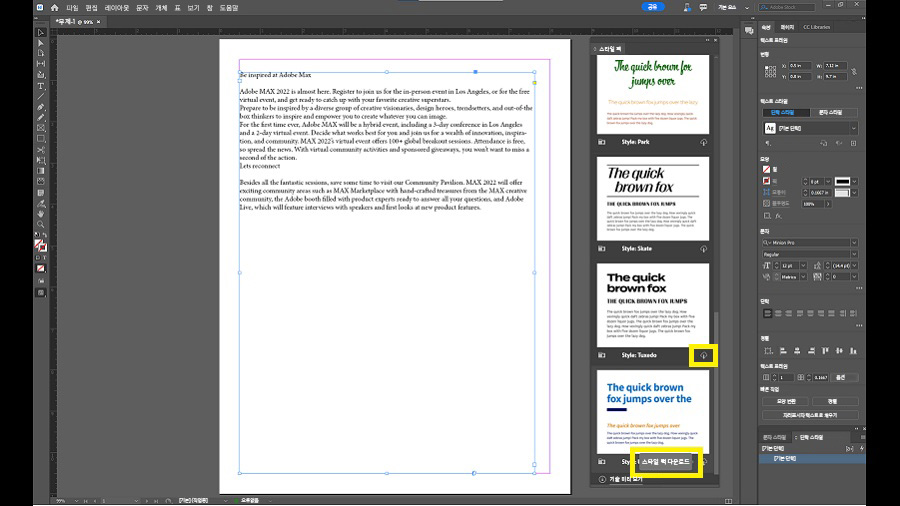Click the fill color swatch in Properties
The image size is (900, 506).
tap(766, 170)
